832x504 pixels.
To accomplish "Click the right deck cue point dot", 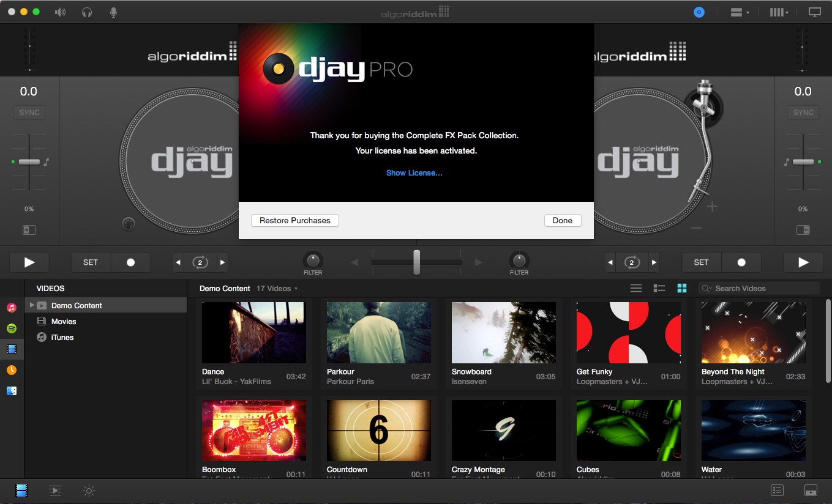I will pyautogui.click(x=741, y=262).
